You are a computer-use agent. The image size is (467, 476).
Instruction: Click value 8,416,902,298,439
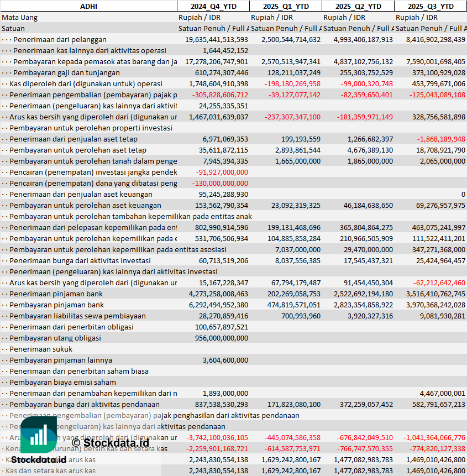point(435,39)
